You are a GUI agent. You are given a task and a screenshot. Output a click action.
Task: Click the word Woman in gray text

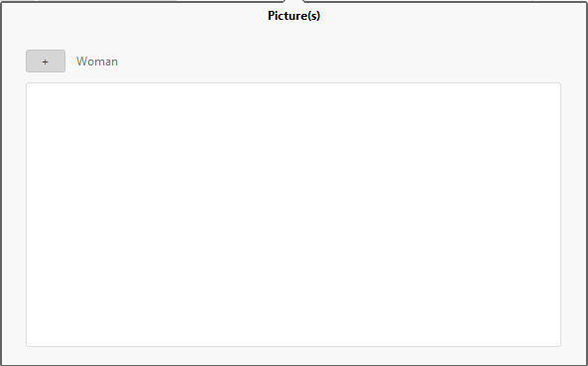click(x=97, y=61)
